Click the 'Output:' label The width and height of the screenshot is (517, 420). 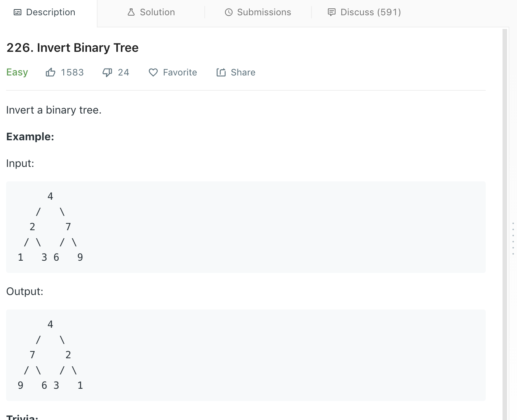[25, 292]
